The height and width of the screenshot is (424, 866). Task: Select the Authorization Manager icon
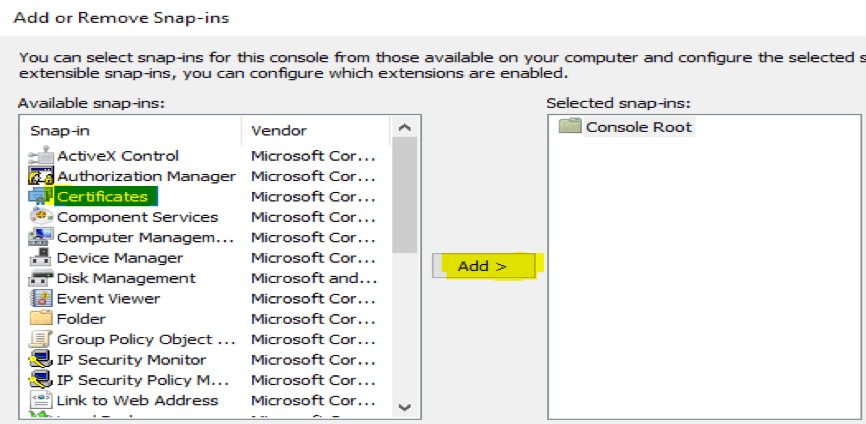coord(41,176)
